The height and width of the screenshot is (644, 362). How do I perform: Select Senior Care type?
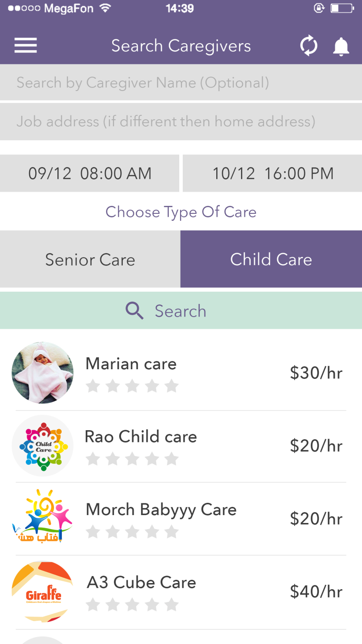tap(90, 260)
